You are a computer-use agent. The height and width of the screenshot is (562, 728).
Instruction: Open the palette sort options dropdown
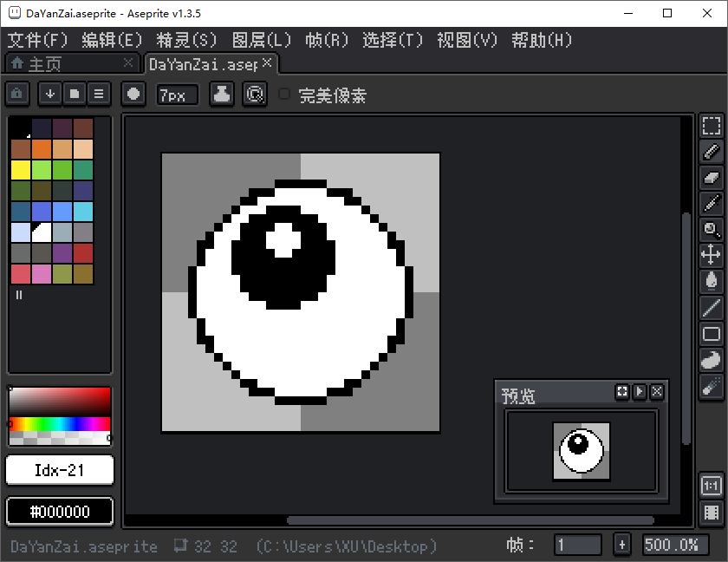point(50,94)
